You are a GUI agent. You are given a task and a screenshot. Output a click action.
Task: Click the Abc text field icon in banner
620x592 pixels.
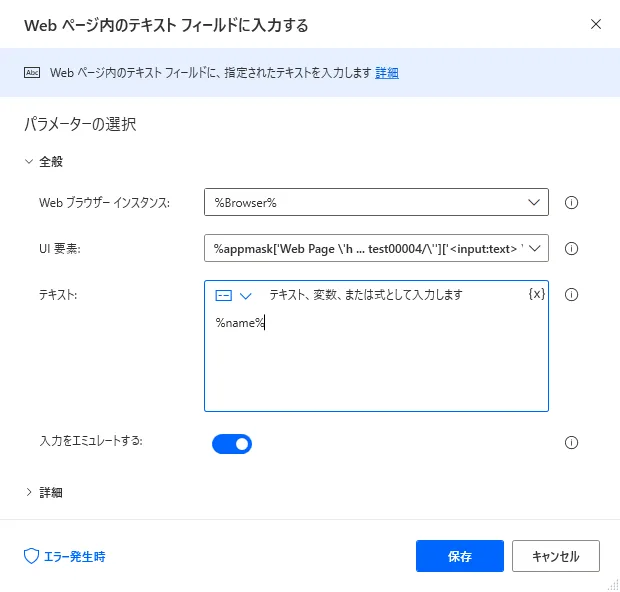point(31,73)
